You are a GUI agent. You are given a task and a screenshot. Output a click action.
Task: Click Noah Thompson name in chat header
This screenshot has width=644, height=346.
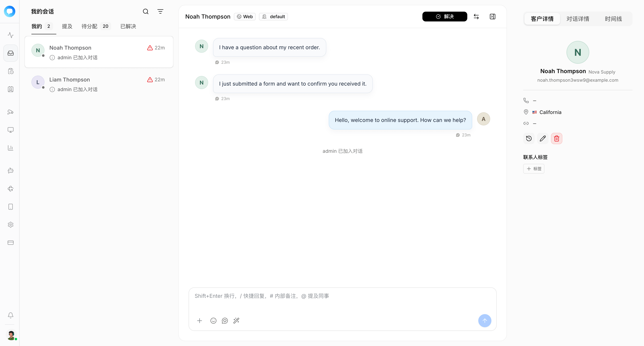[x=208, y=17]
